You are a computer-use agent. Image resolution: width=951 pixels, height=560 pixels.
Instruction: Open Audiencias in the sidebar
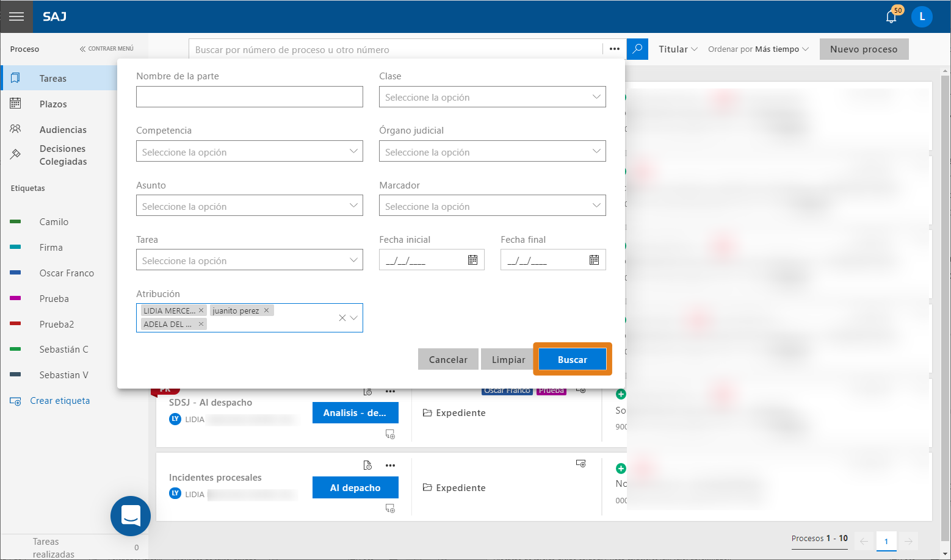click(63, 130)
